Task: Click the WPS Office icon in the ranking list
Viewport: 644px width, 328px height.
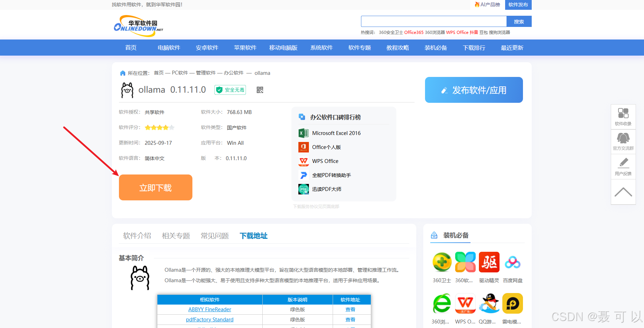Action: [303, 161]
